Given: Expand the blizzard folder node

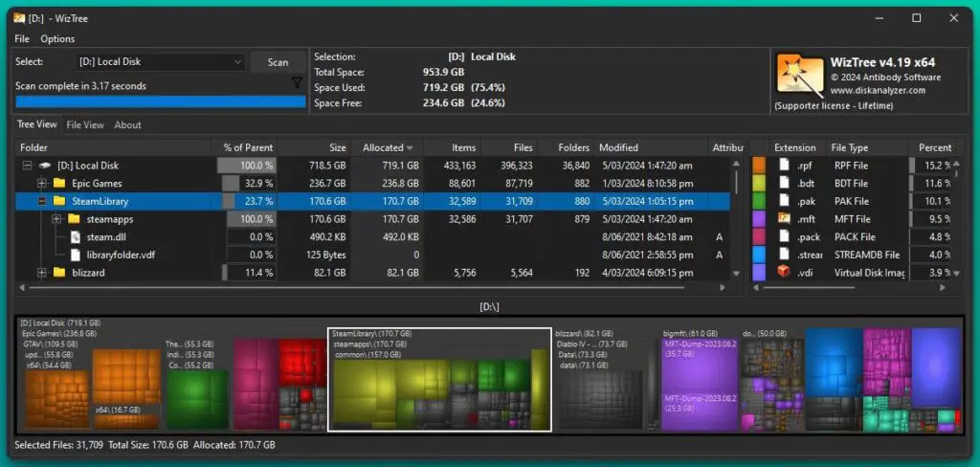Looking at the screenshot, I should click(42, 273).
